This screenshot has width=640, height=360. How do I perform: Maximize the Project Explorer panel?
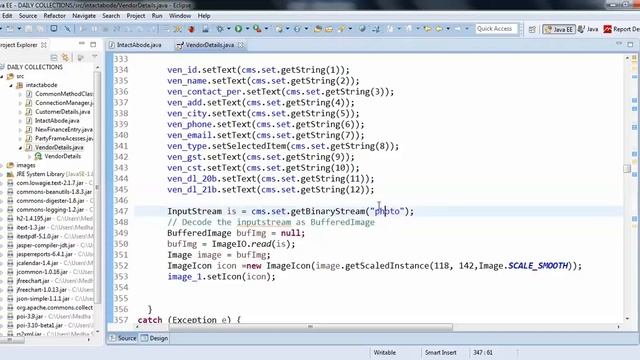[x=93, y=44]
